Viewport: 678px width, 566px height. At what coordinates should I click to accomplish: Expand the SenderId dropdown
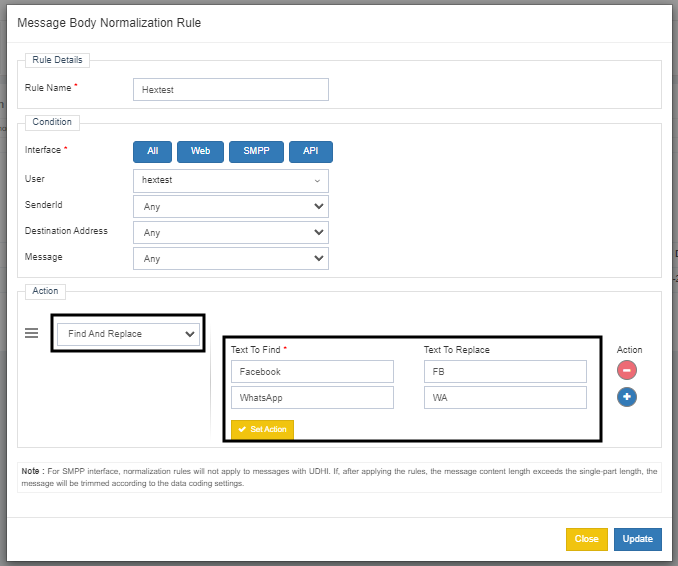click(230, 207)
